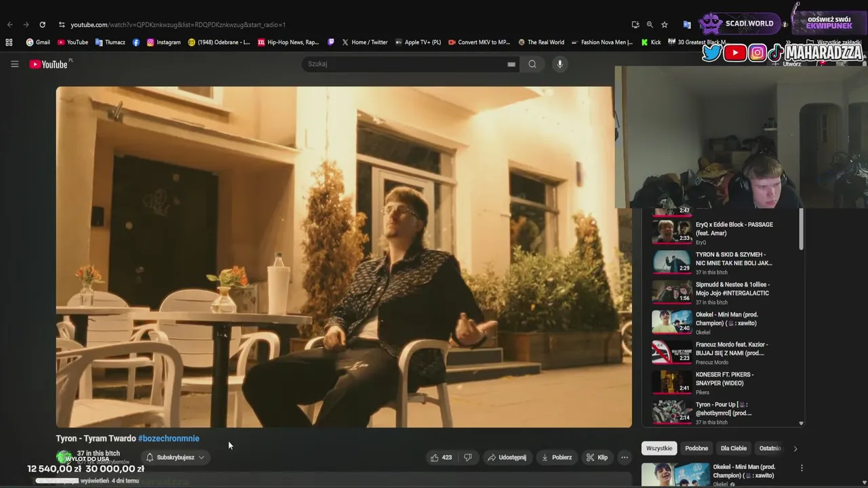Open the #bozechronmnie hashtag link
This screenshot has height=488, width=868.
pos(169,439)
